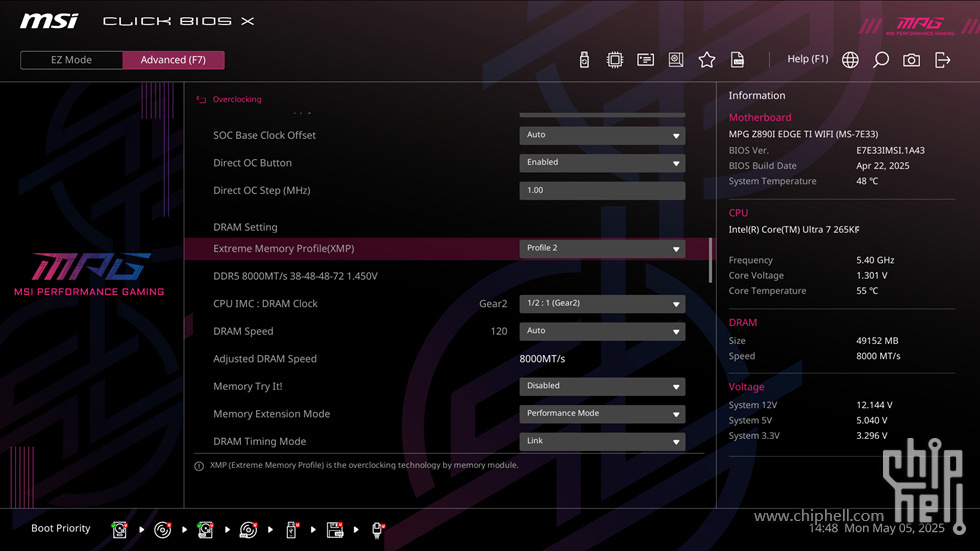This screenshot has height=551, width=980.
Task: Click the exit door icon
Action: tap(942, 60)
